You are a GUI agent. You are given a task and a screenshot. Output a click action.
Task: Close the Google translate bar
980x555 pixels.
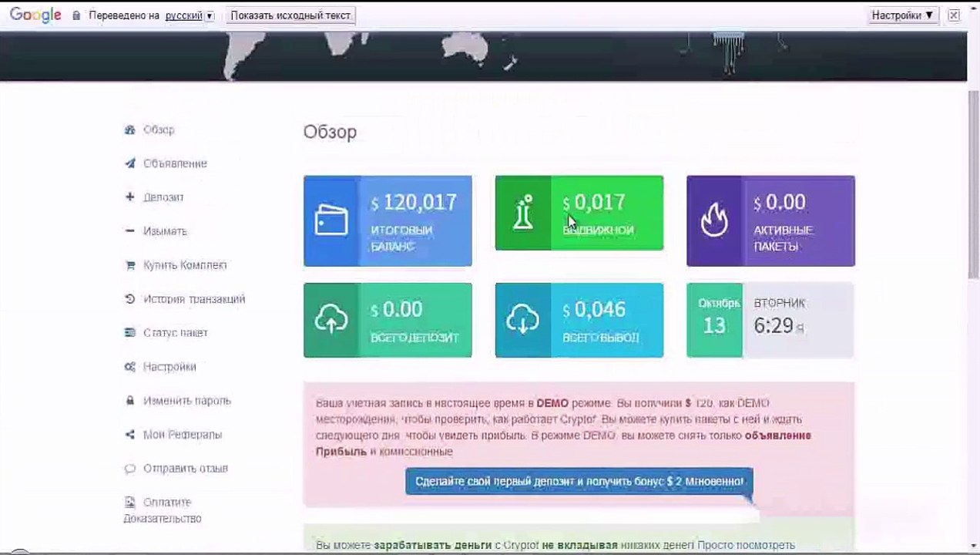[954, 15]
